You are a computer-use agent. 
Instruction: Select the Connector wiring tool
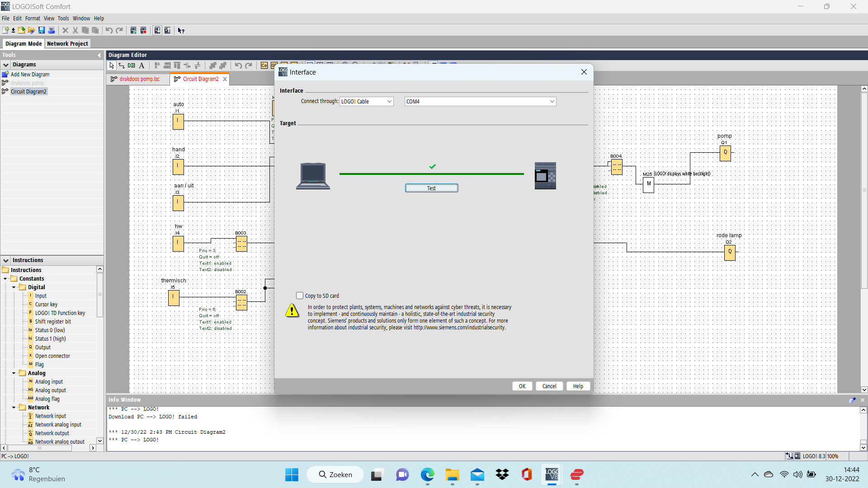pos(122,66)
